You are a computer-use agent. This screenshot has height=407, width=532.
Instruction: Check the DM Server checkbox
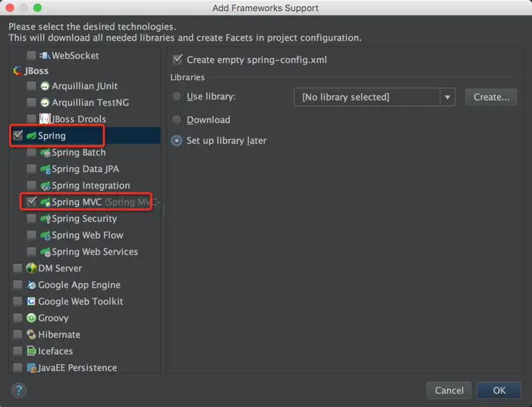(x=18, y=268)
